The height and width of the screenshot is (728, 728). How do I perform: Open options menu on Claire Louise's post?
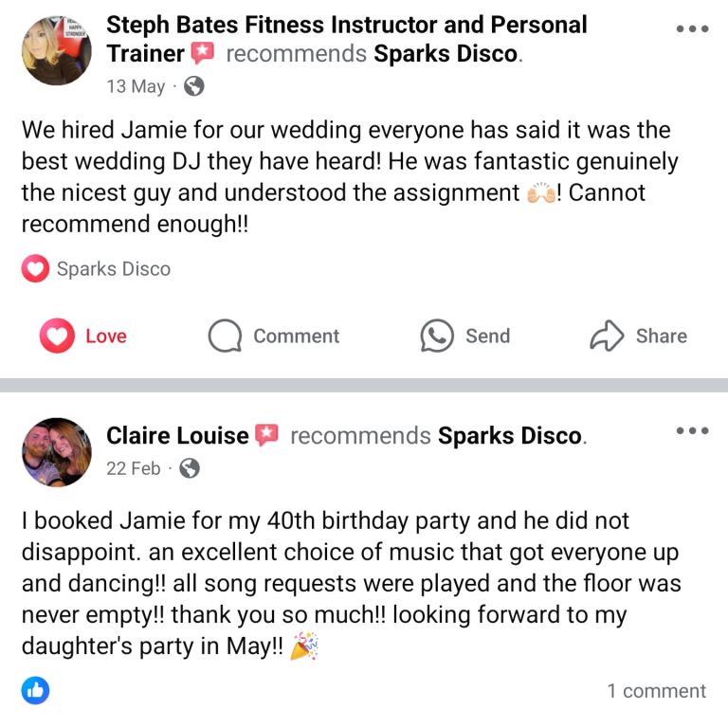tap(692, 430)
